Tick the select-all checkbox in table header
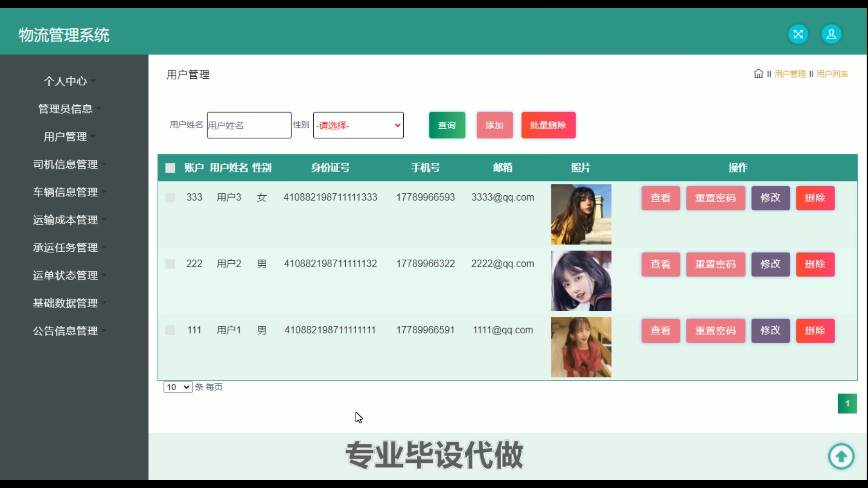 170,168
